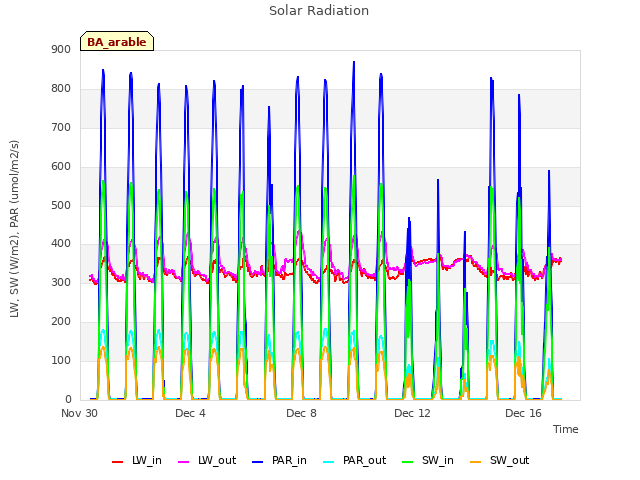Click the blue PAR_in legend swatch
Viewport: 640px width, 480px height.
pyautogui.click(x=258, y=462)
